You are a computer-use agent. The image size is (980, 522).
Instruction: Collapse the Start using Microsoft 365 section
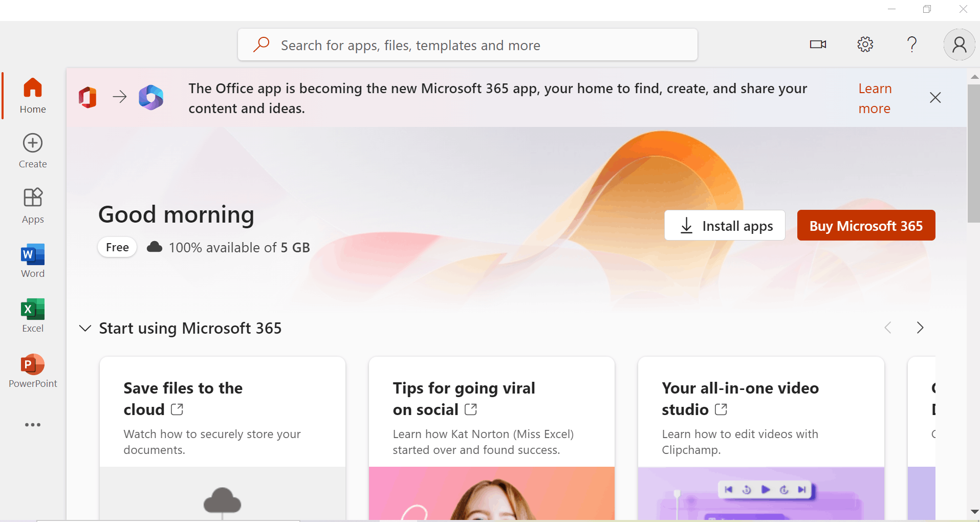click(x=85, y=328)
